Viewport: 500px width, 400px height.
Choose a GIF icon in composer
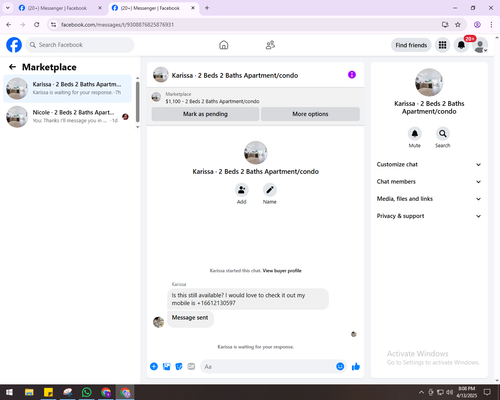pos(191,367)
